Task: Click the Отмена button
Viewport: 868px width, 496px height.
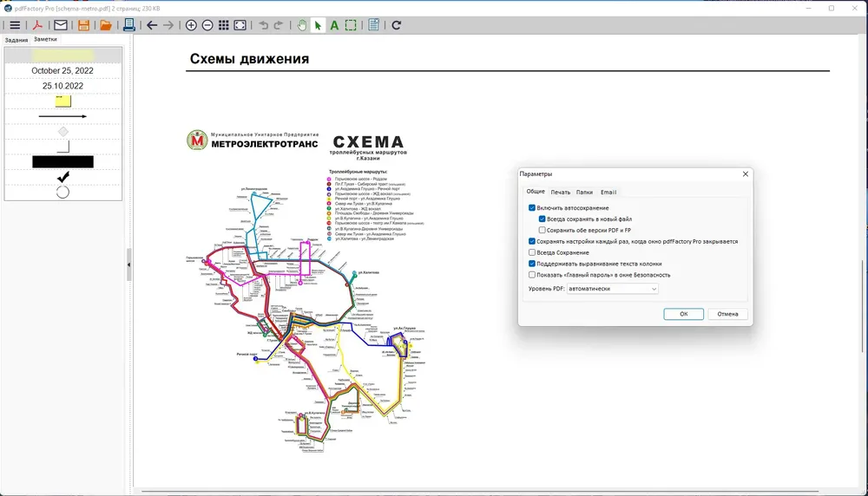Action: [727, 314]
